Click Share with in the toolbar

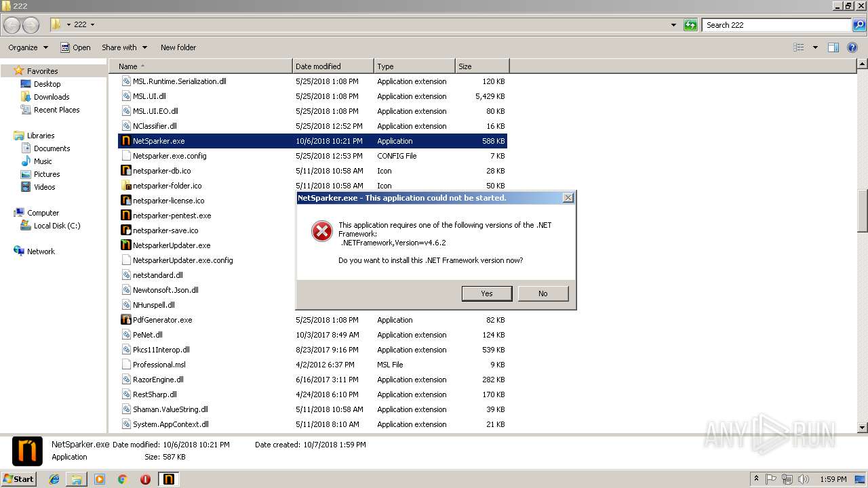pos(124,47)
